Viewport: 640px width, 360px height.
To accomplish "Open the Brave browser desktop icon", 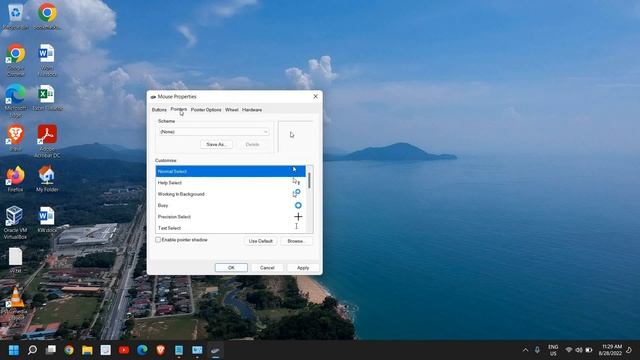I will coord(16,138).
